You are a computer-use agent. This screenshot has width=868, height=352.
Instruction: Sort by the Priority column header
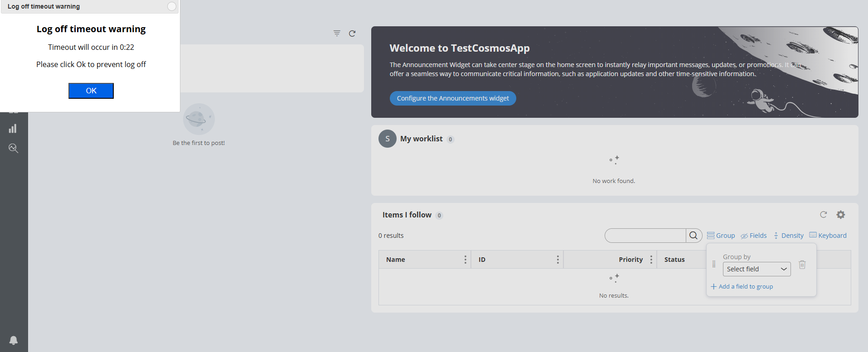[x=631, y=260]
